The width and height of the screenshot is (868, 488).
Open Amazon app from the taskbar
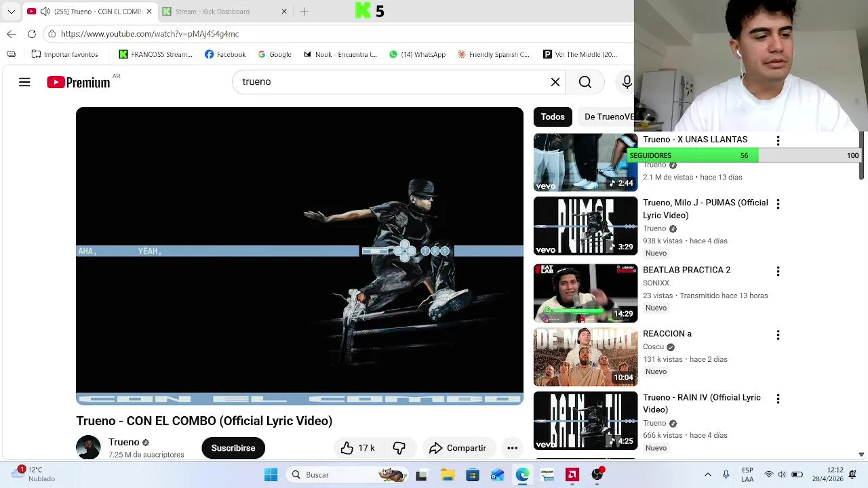[547, 474]
